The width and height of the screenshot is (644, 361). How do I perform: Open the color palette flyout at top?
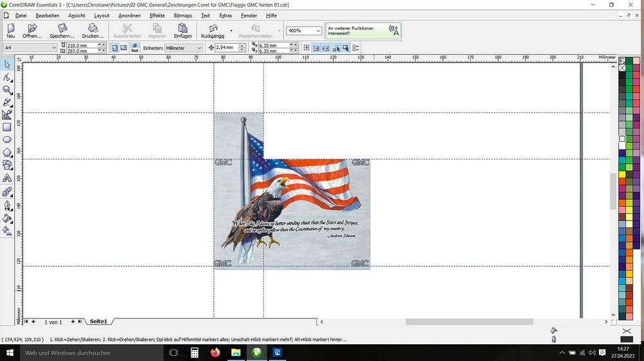pyautogui.click(x=622, y=61)
